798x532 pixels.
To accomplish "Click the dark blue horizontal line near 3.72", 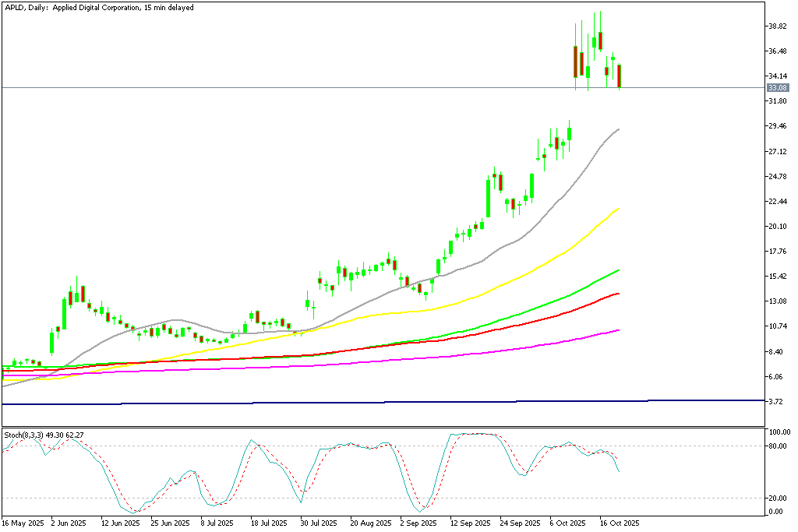I will (x=390, y=403).
